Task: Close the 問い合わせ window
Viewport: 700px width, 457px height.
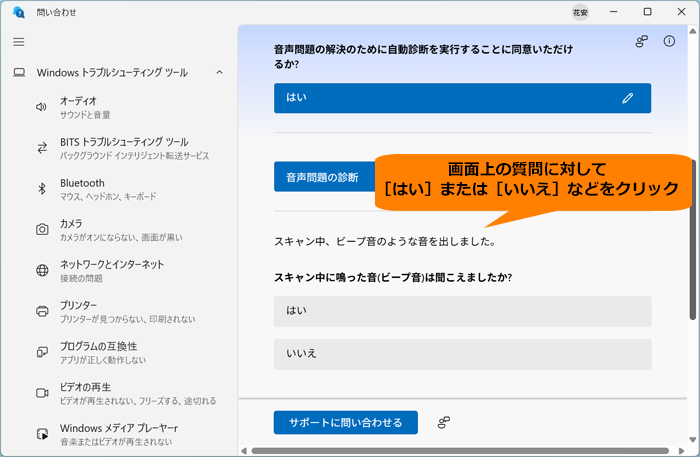Action: coord(681,12)
